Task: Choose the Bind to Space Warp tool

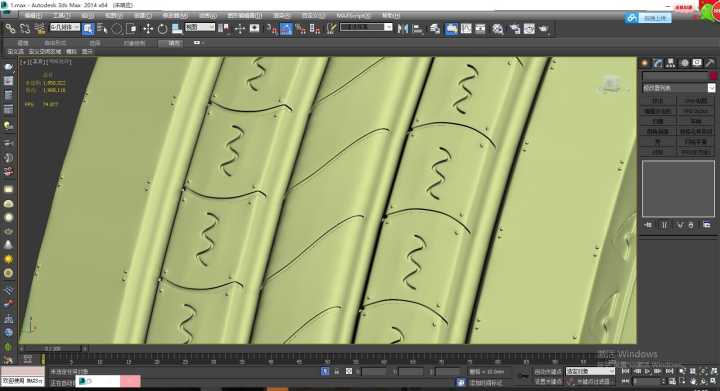Action: [40, 29]
